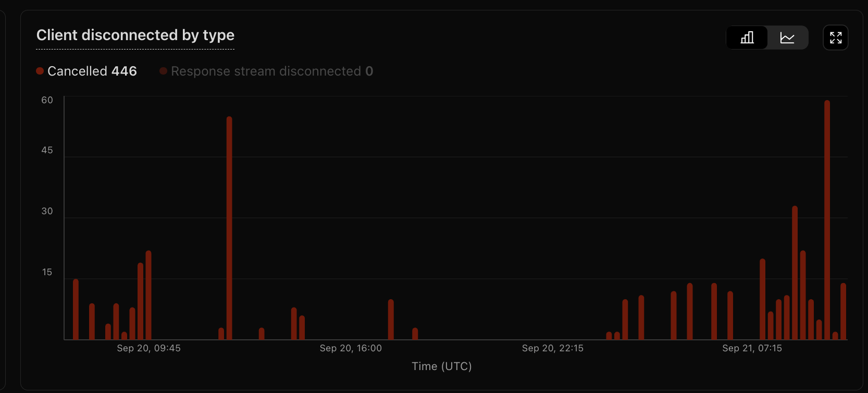The width and height of the screenshot is (868, 393).
Task: Toggle the Cancelled series legend
Action: [77, 71]
